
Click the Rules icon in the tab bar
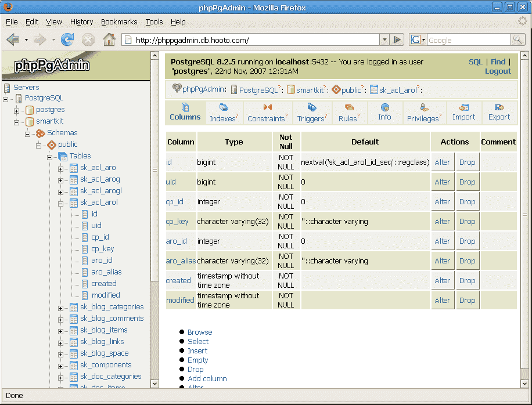(x=349, y=107)
